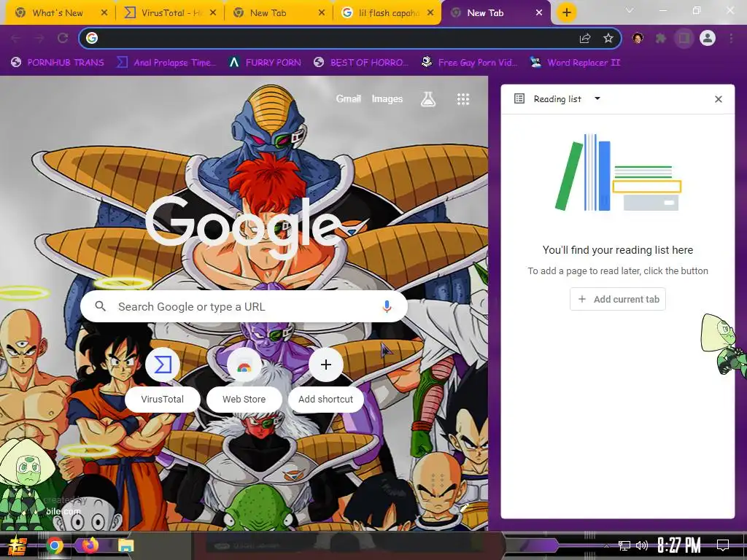Viewport: 747px width, 560px height.
Task: Click the Add shortcut plus tile
Action: [x=326, y=379]
